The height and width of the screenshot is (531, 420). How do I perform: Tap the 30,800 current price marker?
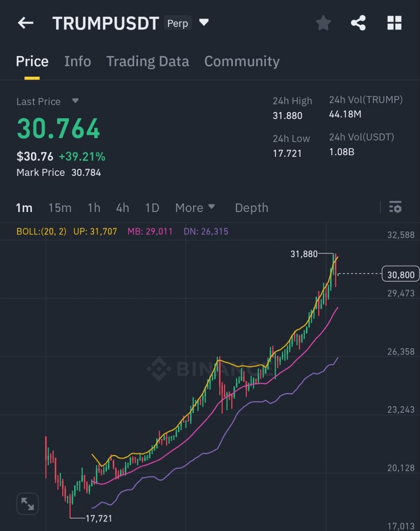[x=401, y=275]
